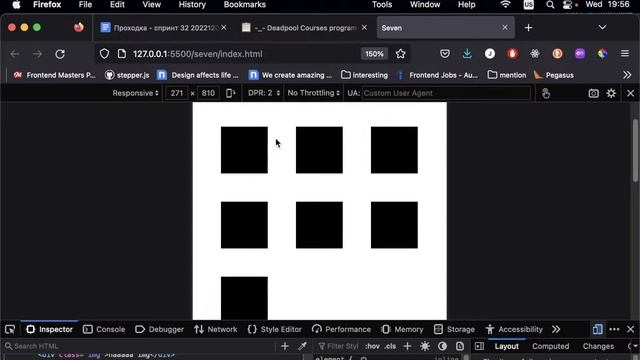Go back to previous page

pos(15,54)
